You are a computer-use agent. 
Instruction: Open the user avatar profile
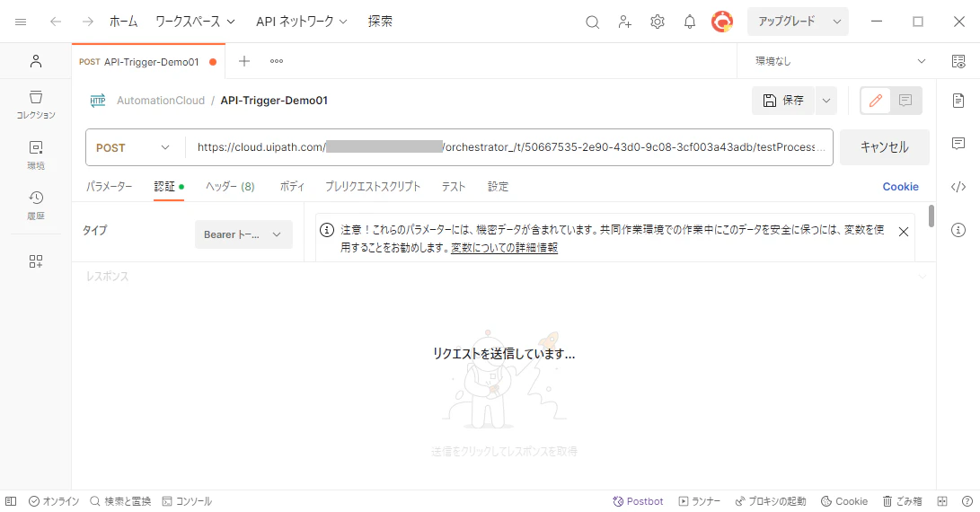pyautogui.click(x=722, y=22)
